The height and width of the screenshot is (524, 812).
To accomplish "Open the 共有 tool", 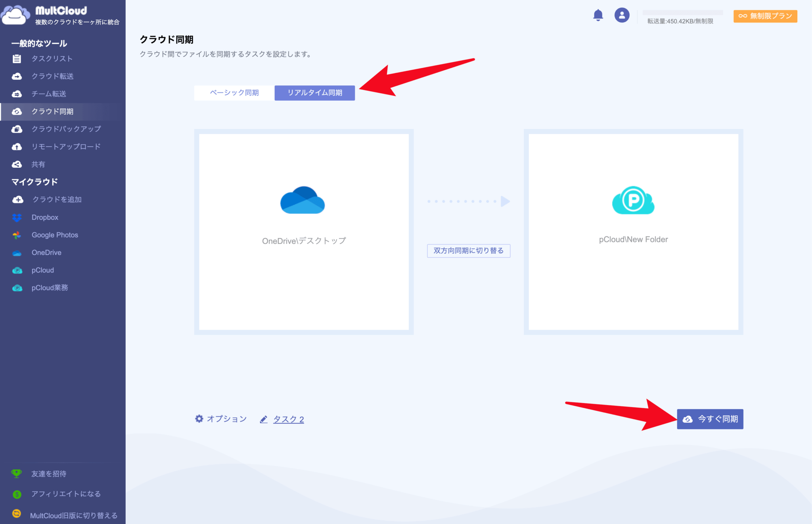I will [x=38, y=164].
